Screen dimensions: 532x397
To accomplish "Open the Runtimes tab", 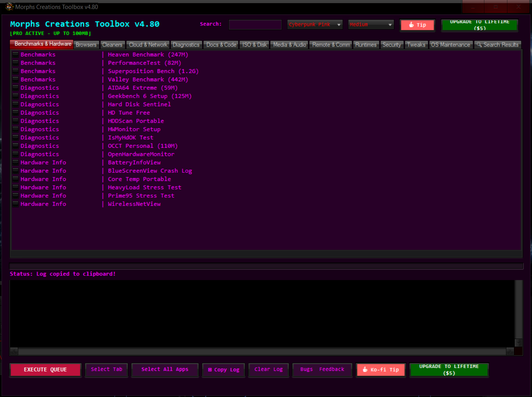I will tap(366, 45).
